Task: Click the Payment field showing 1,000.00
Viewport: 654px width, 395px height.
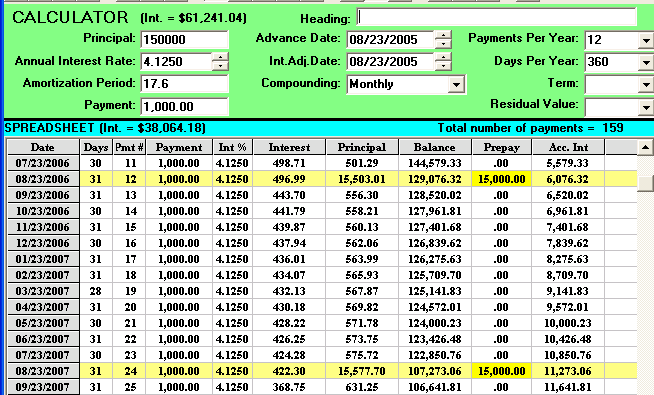Action: [184, 106]
